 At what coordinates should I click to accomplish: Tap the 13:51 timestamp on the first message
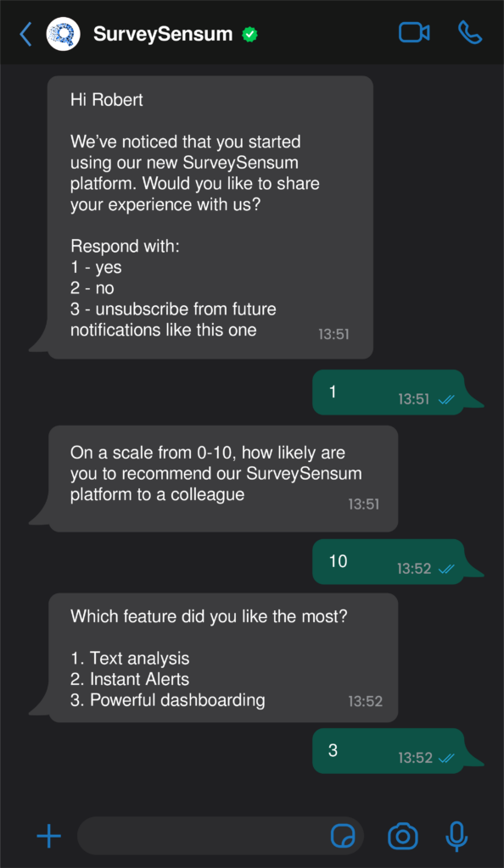coord(334,334)
